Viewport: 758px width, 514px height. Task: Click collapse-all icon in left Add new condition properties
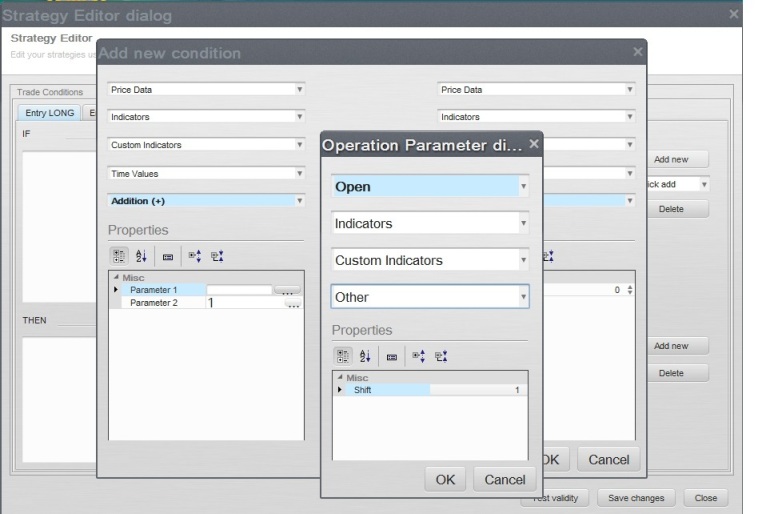click(217, 256)
